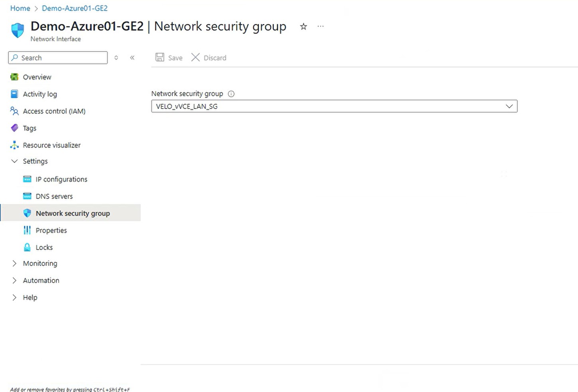Collapse the Settings section
Viewport: 578px width, 392px height.
pos(14,161)
